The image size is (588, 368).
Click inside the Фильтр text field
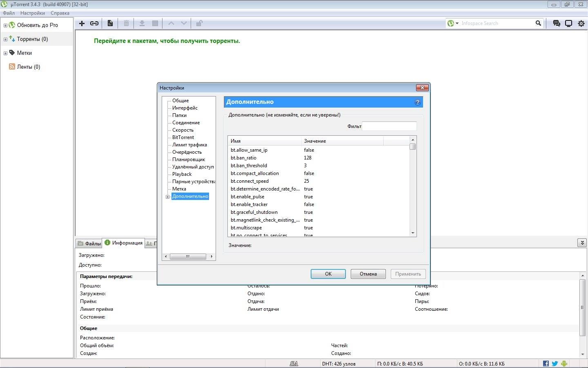click(389, 126)
